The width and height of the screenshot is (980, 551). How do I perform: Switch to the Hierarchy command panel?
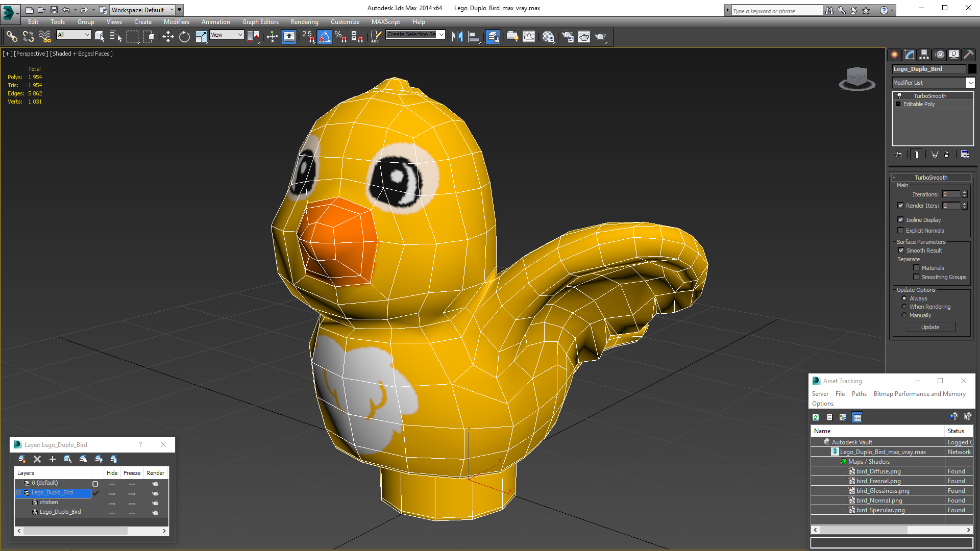pos(924,55)
